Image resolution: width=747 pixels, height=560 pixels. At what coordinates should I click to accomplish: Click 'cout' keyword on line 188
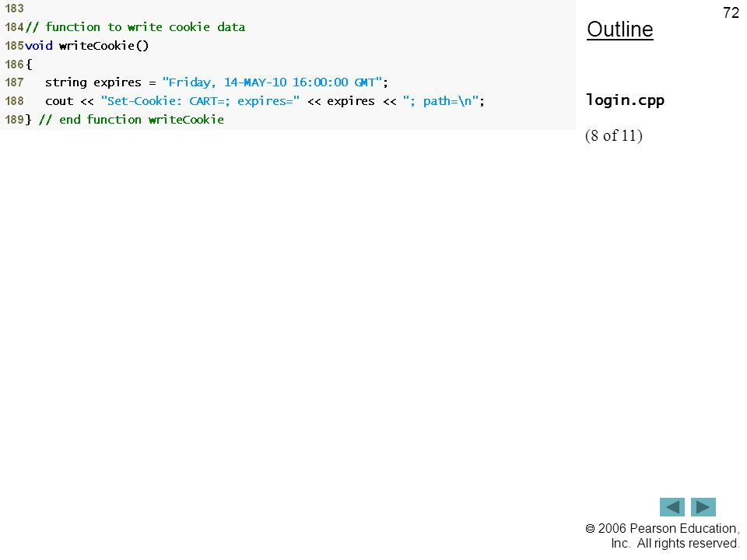tap(59, 101)
